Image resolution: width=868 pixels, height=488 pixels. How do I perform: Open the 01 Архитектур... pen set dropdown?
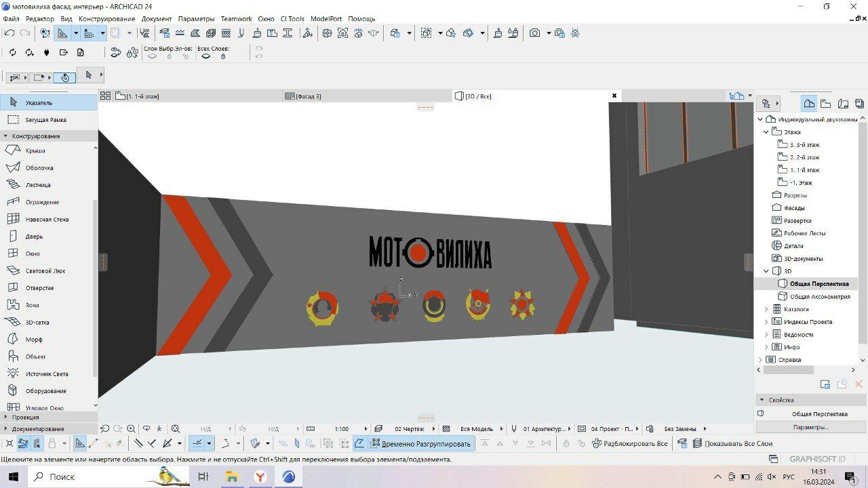tap(541, 429)
